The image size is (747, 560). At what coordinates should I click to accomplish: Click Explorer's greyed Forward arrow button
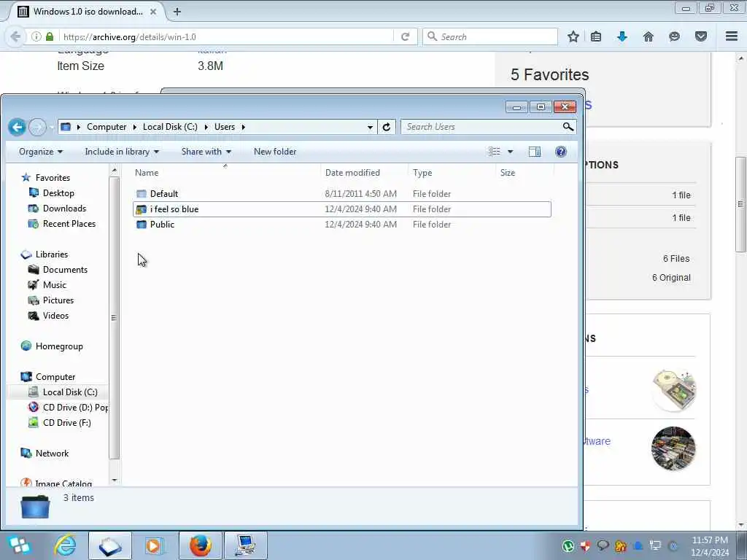(x=37, y=127)
